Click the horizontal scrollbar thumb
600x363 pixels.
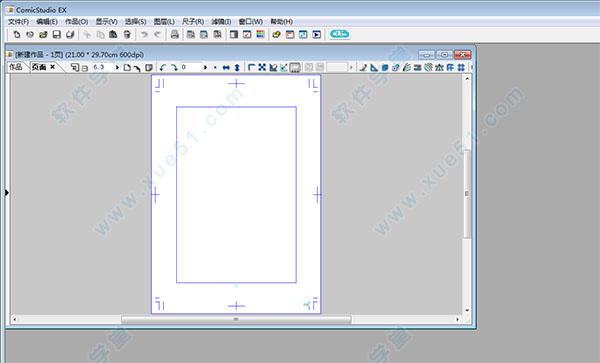coord(236,319)
